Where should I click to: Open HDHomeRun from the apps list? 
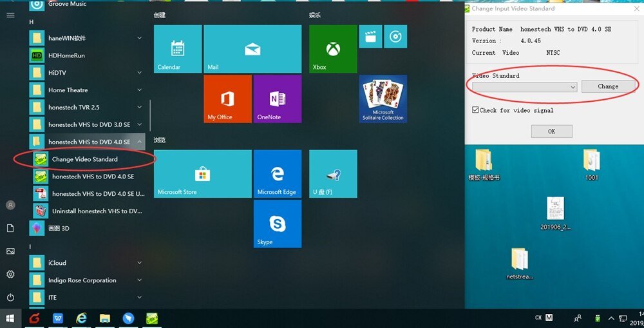click(87, 55)
